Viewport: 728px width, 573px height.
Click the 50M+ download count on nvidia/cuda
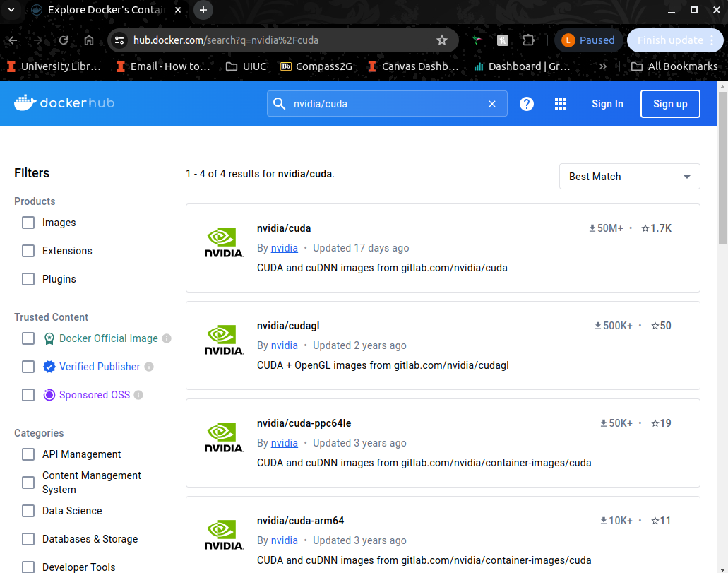[x=606, y=228]
